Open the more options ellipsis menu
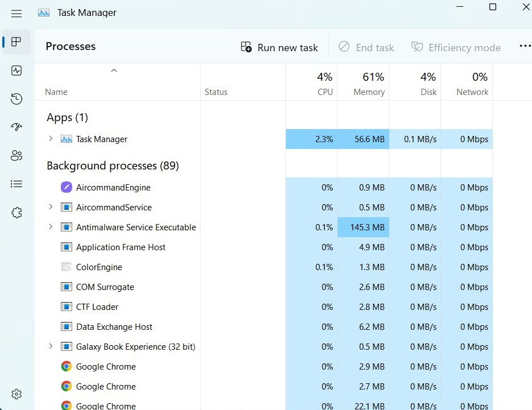Viewport: 532px width, 410px height. 525,46
